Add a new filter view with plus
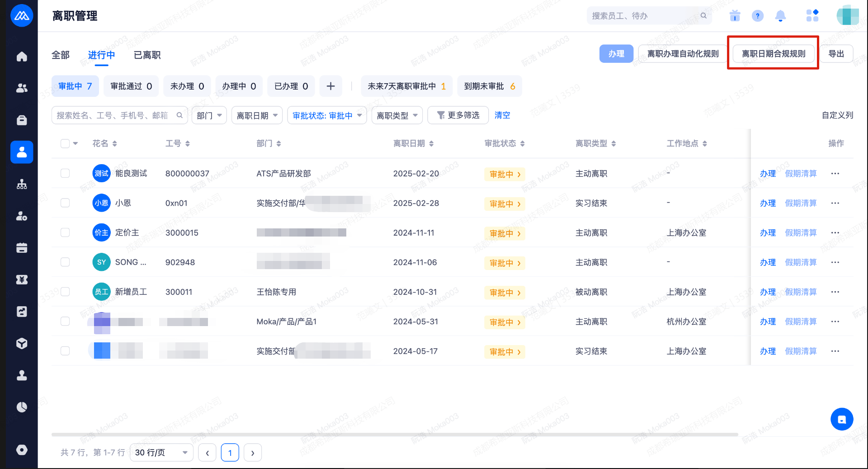The image size is (868, 469). pyautogui.click(x=331, y=86)
